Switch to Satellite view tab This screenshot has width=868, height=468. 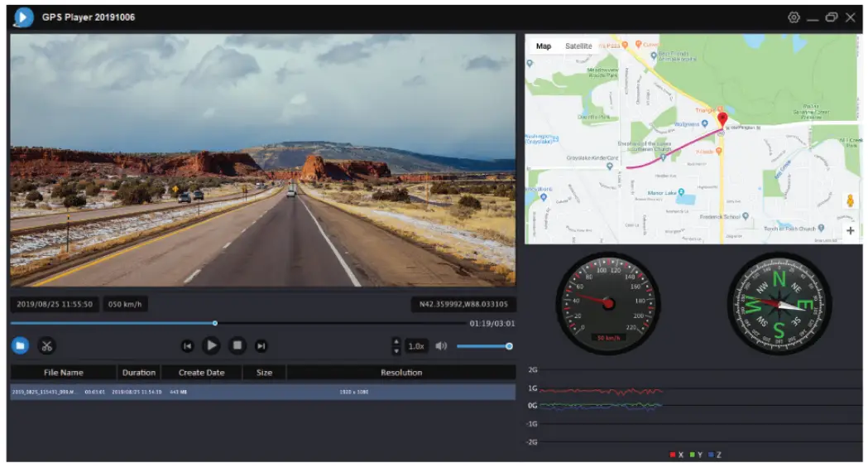pyautogui.click(x=578, y=46)
